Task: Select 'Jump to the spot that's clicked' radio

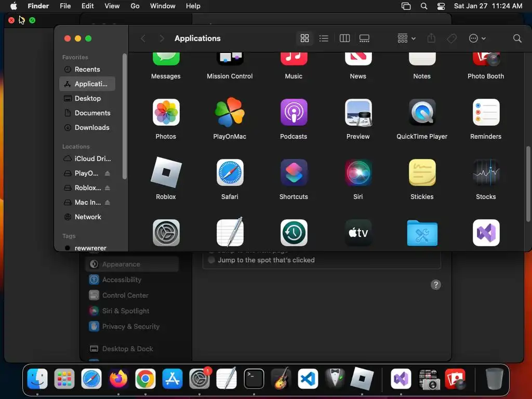Action: (211, 260)
